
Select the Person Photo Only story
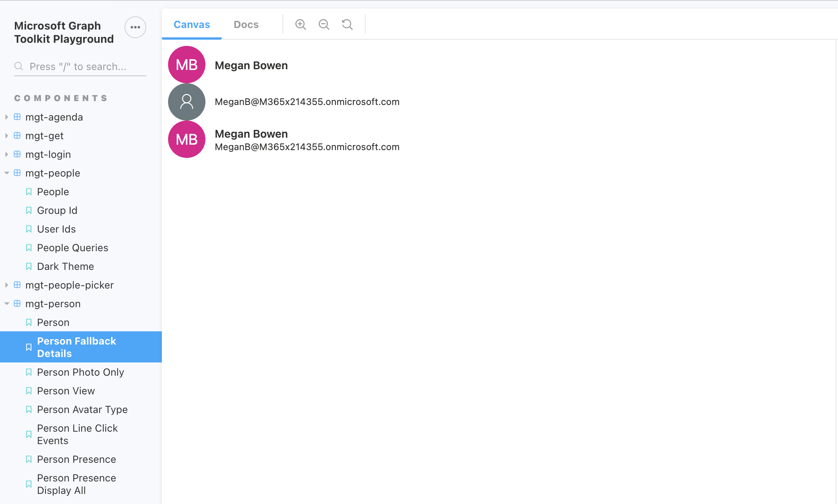coord(80,372)
